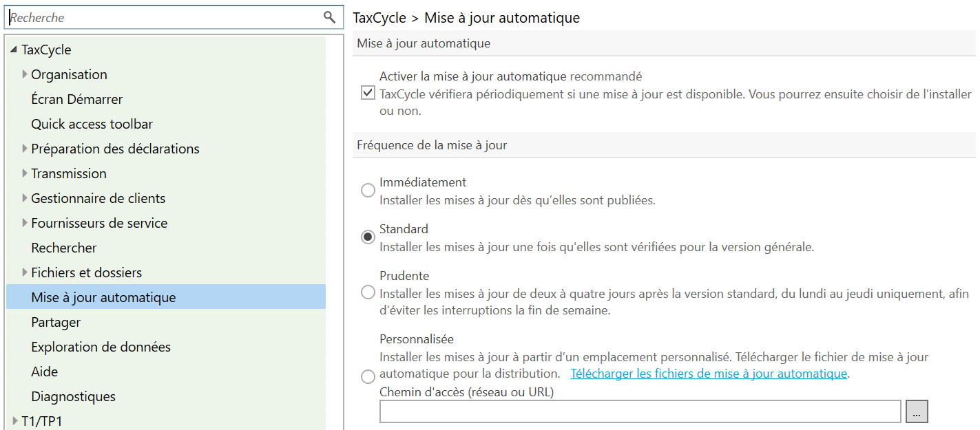Open the Partager settings page
The width and height of the screenshot is (980, 430).
click(x=56, y=322)
